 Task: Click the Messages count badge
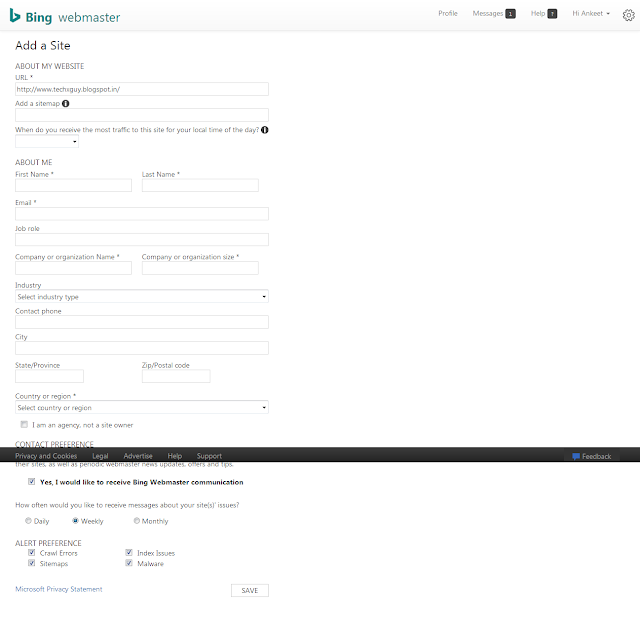[x=510, y=14]
